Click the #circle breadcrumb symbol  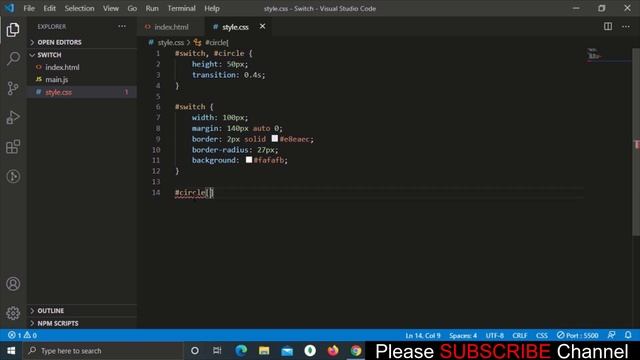(216, 42)
